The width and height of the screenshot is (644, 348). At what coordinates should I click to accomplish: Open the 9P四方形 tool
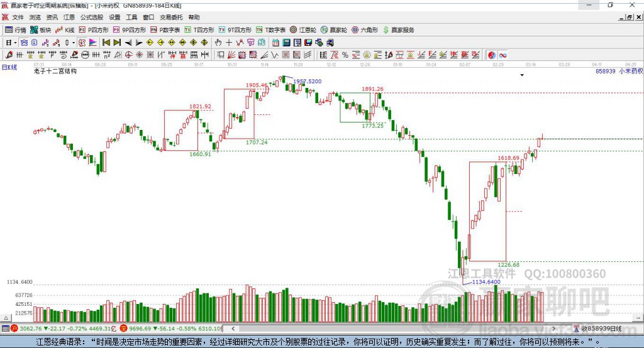130,30
